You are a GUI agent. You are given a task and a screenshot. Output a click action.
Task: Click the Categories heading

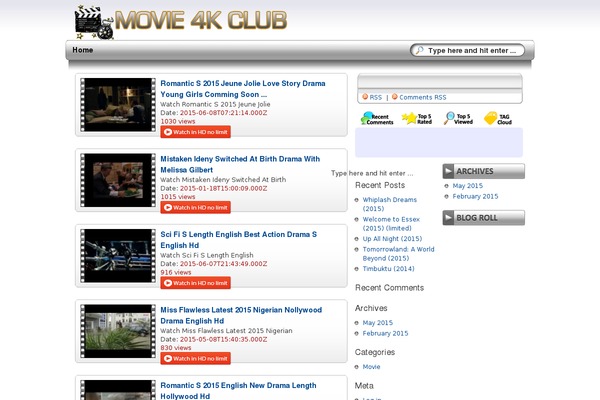pyautogui.click(x=375, y=352)
